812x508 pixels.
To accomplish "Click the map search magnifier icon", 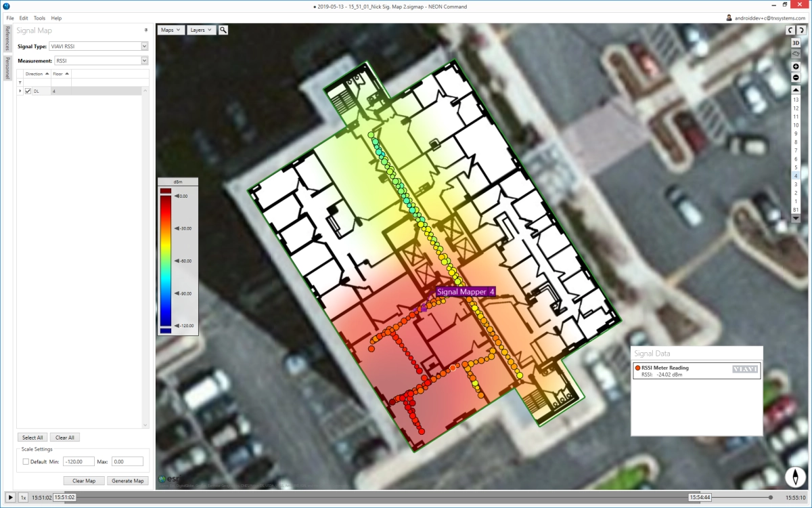I will [x=223, y=30].
